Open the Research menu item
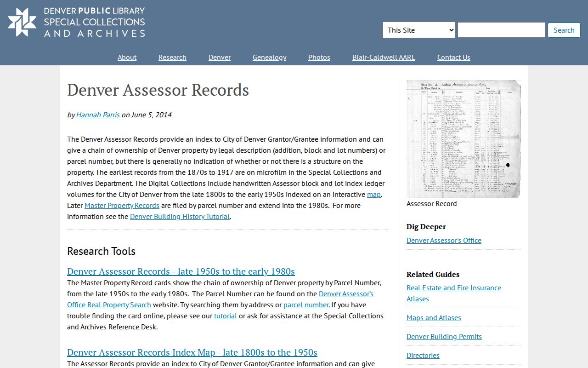 (172, 57)
